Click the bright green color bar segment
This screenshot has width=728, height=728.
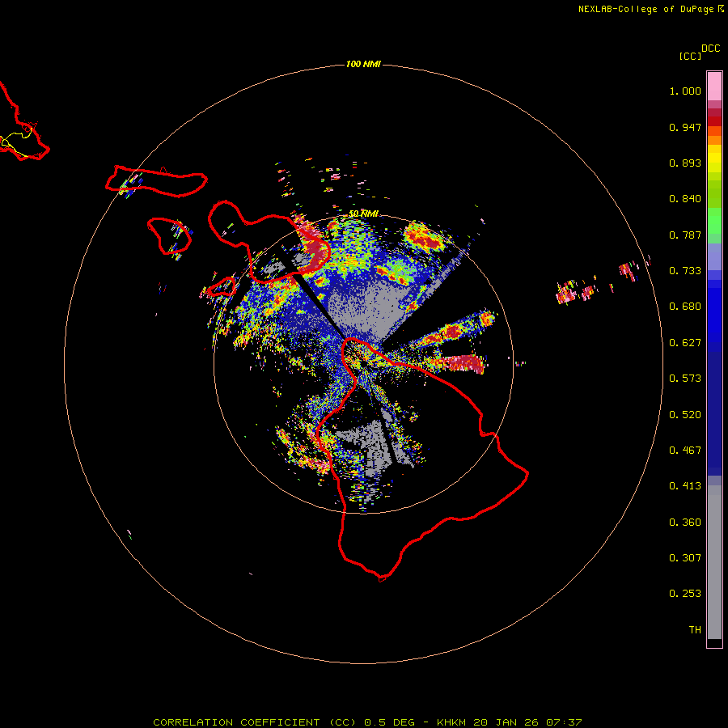714,221
